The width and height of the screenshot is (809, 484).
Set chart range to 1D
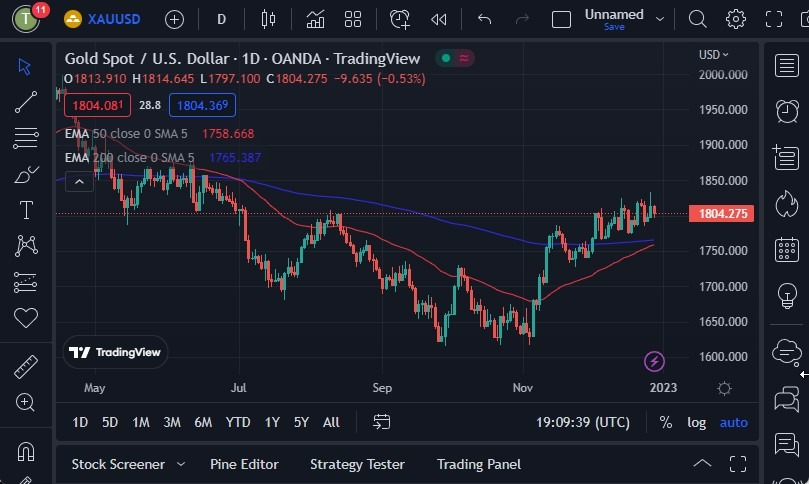80,422
